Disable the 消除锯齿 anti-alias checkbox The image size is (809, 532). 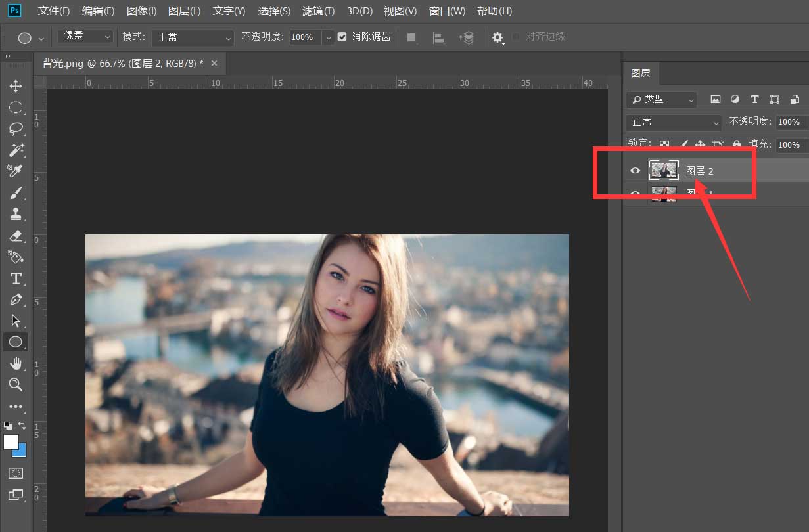(342, 37)
